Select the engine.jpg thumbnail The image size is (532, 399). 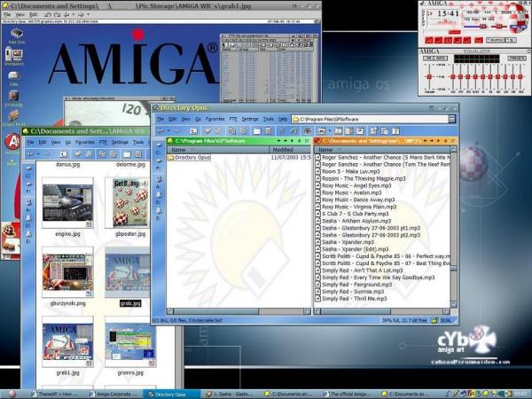pyautogui.click(x=67, y=203)
